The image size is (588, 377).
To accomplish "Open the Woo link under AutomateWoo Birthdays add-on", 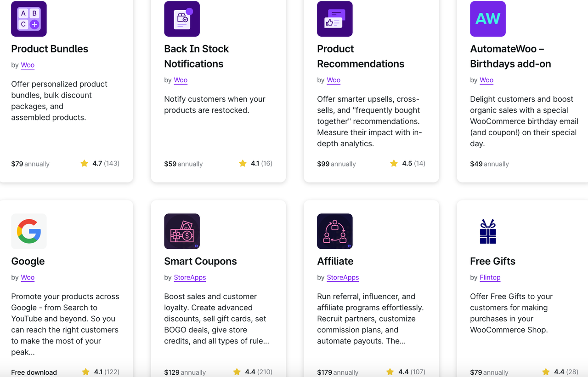I will [486, 80].
